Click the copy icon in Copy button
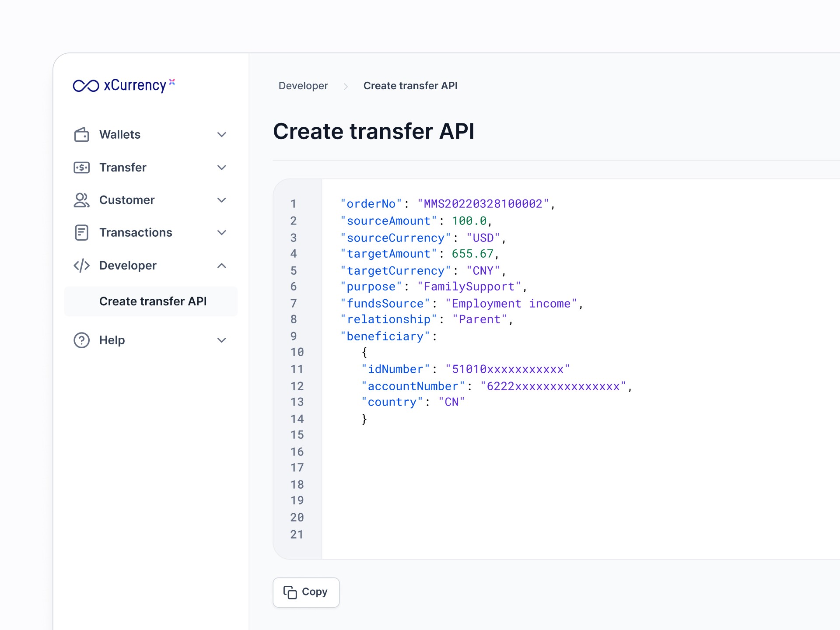This screenshot has height=630, width=840. pyautogui.click(x=290, y=592)
